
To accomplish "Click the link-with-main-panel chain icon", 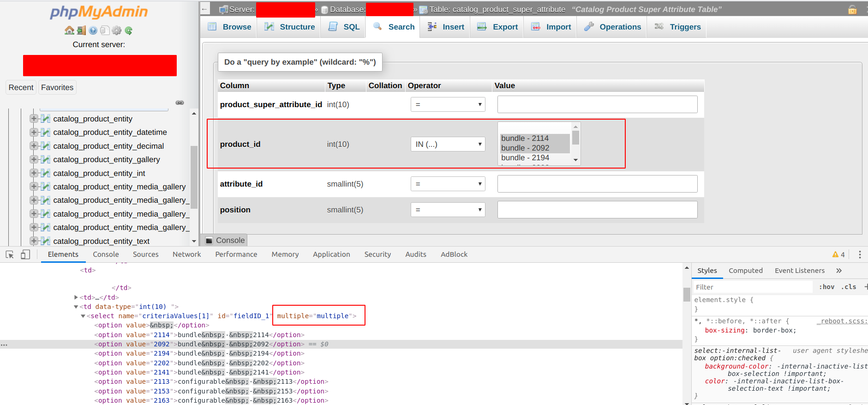I will click(180, 103).
